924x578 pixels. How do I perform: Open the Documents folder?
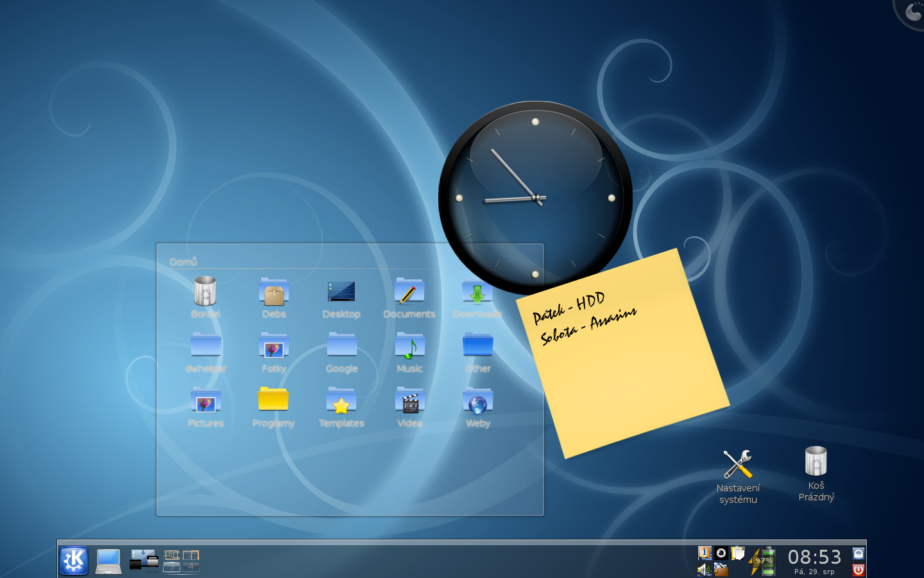[409, 297]
